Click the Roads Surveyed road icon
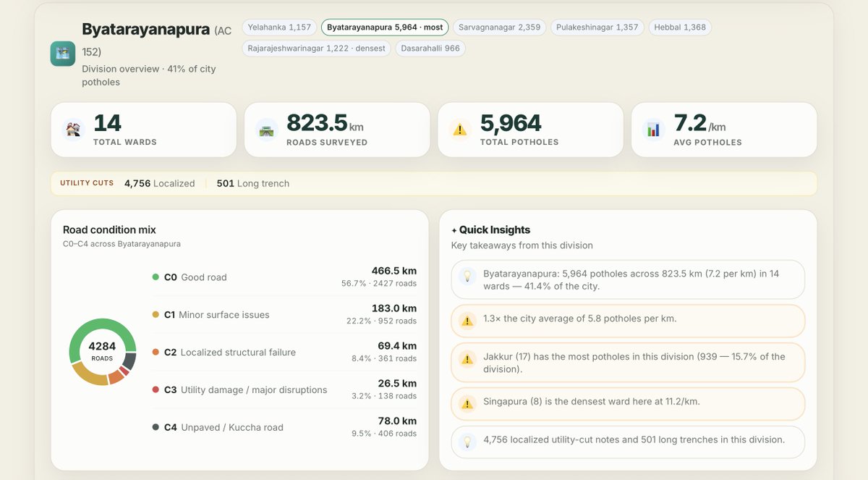The width and height of the screenshot is (868, 480). pos(267,130)
